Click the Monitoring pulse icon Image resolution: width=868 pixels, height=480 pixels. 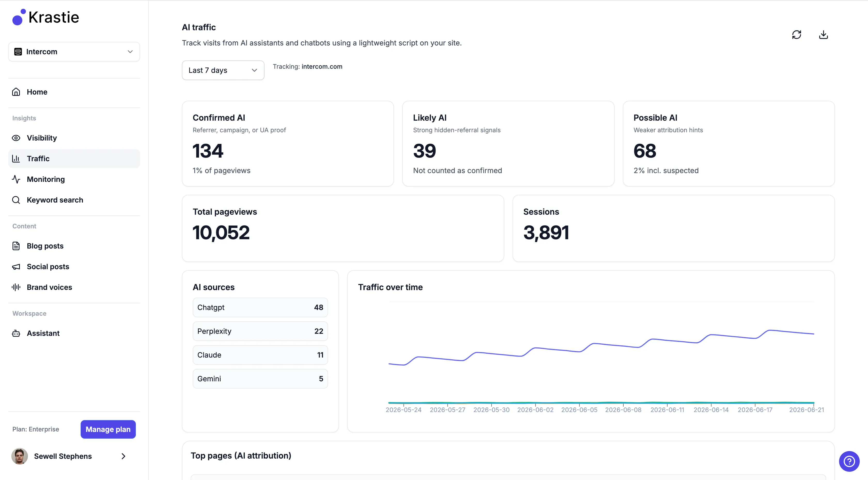pos(16,179)
